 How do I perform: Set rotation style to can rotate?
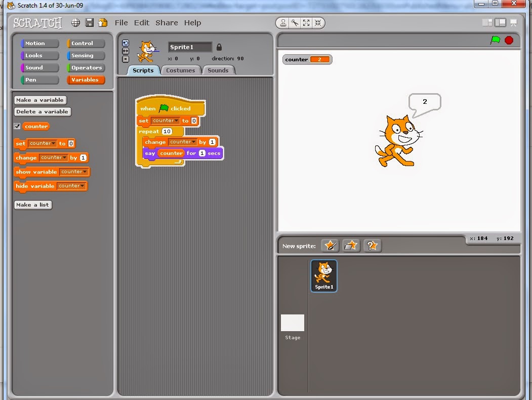coord(126,43)
